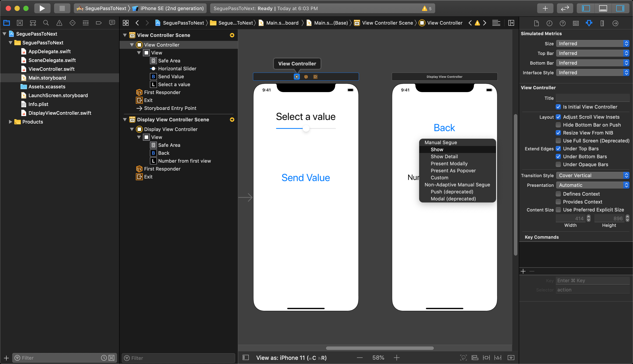633x364 pixels.
Task: Toggle the document outline sidebar button
Action: click(246, 357)
